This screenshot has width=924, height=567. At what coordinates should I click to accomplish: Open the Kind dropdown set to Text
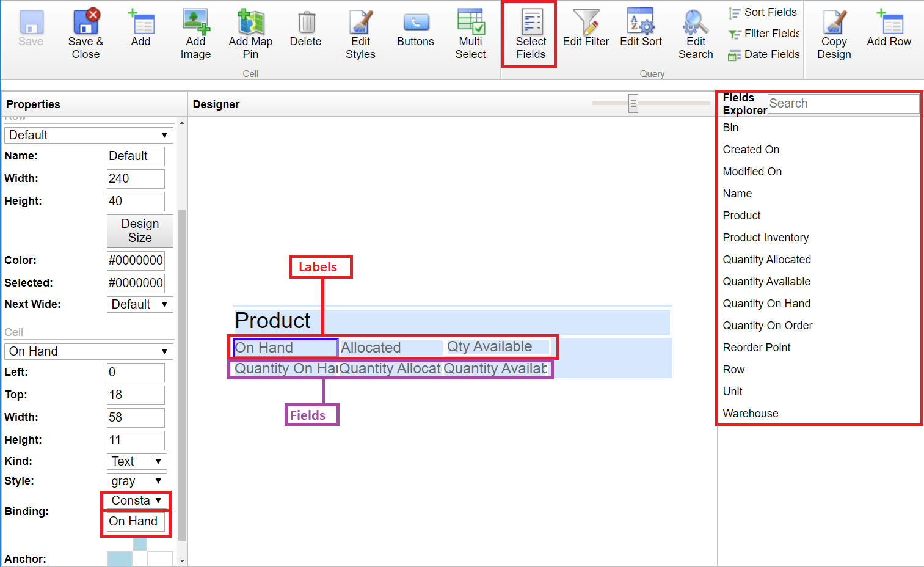137,461
